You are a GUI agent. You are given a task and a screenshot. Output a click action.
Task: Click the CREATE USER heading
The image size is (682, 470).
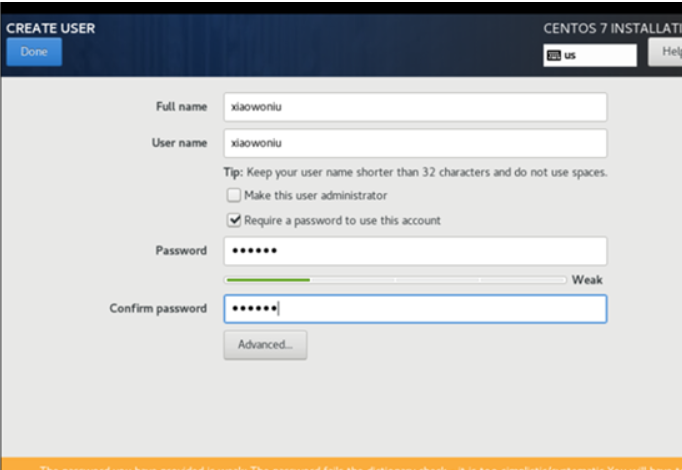pos(50,28)
